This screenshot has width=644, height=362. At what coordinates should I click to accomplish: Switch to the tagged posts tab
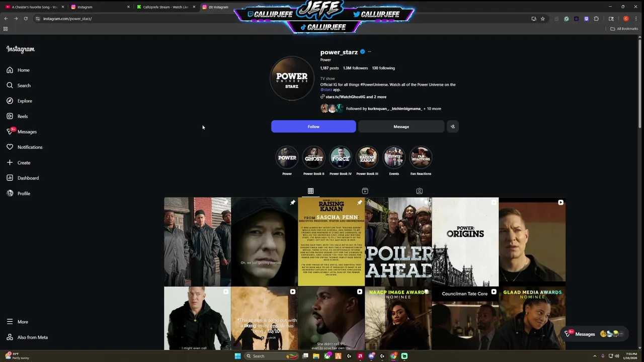click(x=419, y=191)
